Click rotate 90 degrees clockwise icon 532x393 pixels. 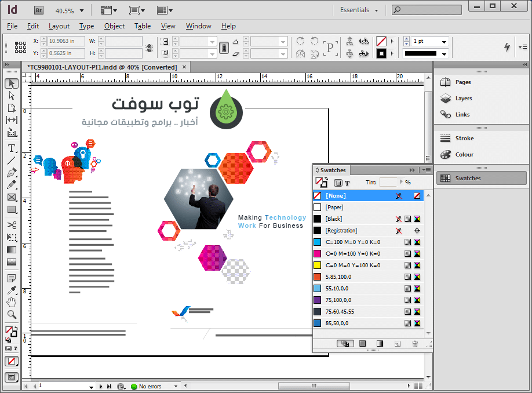pyautogui.click(x=300, y=41)
